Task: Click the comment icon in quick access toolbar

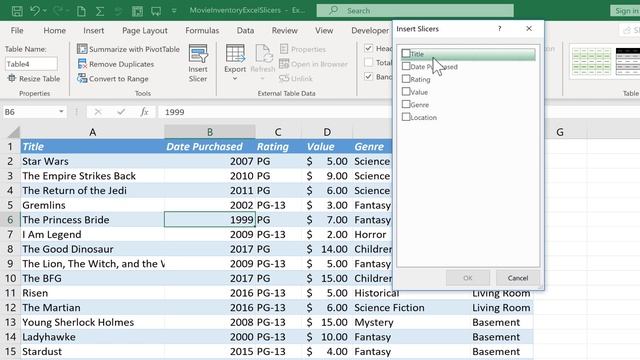Action: pos(156,11)
